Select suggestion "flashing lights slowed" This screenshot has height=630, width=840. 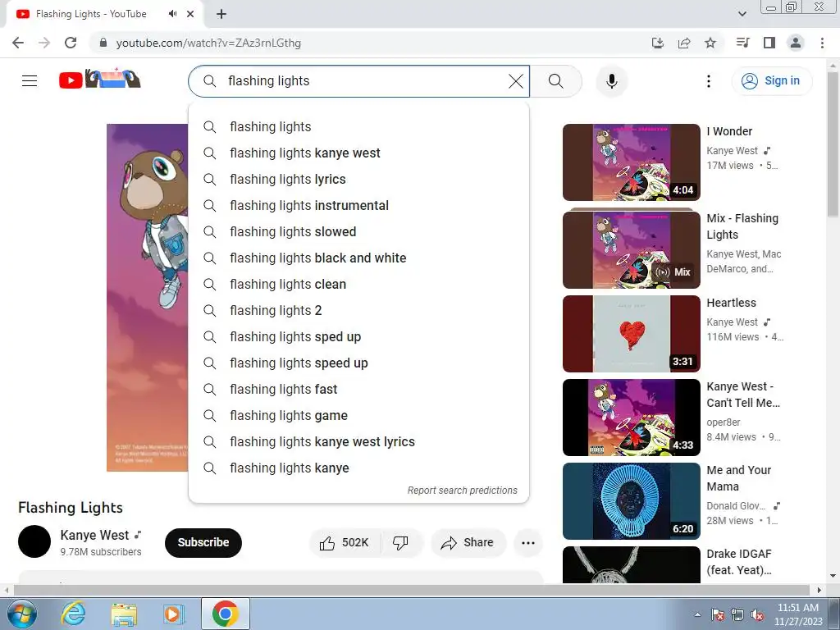tap(359, 232)
